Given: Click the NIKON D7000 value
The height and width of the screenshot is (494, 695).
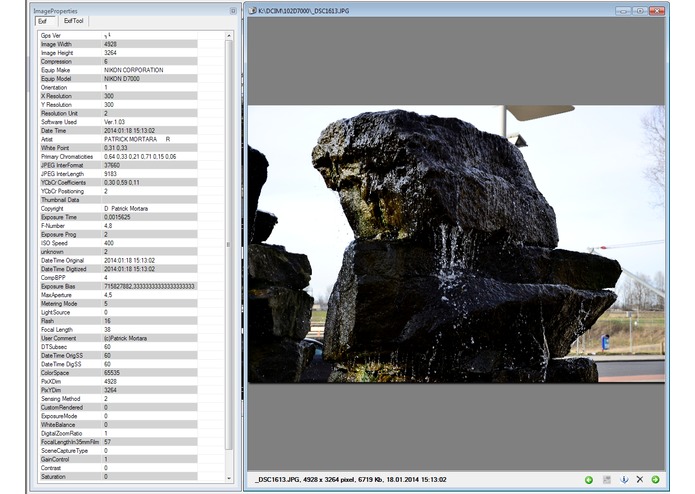Looking at the screenshot, I should [x=122, y=79].
